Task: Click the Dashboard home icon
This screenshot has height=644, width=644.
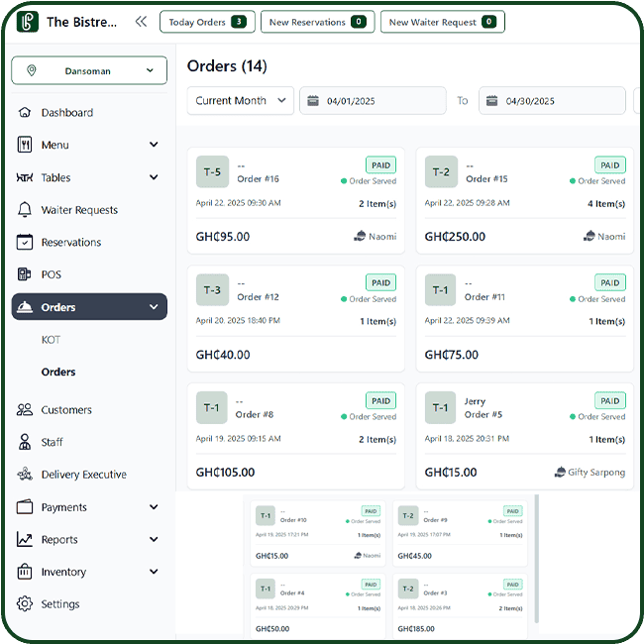Action: (x=25, y=113)
